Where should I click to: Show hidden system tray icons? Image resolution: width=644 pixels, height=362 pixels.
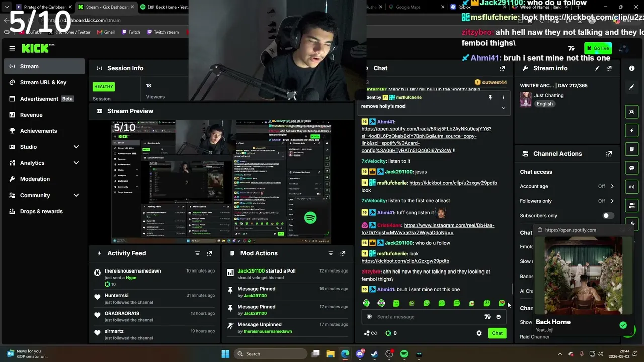[560, 354]
